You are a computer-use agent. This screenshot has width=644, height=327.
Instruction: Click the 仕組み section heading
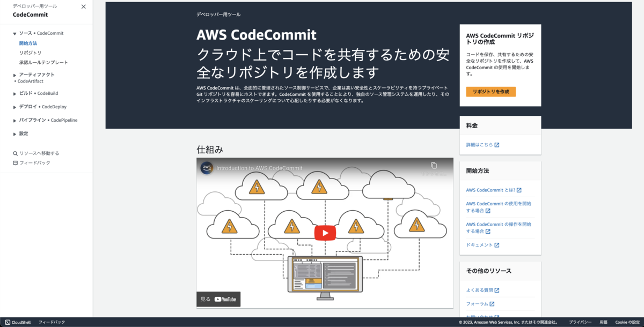coord(210,150)
